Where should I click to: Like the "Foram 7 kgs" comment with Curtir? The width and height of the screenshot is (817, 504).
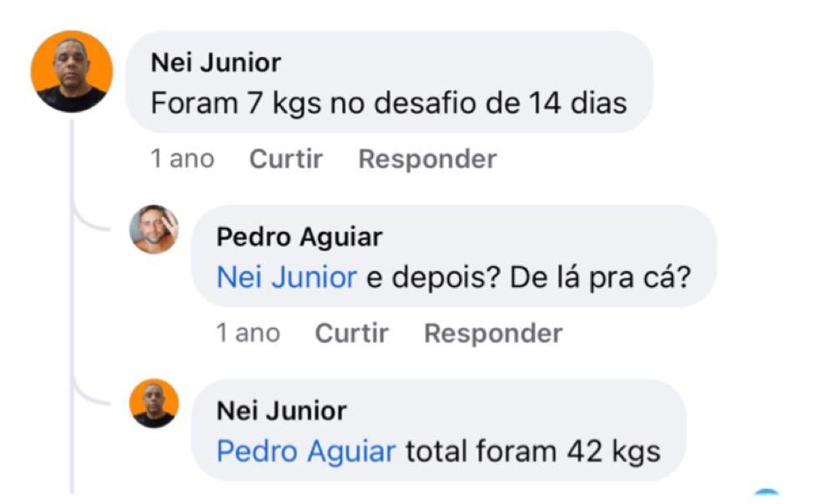pyautogui.click(x=286, y=159)
